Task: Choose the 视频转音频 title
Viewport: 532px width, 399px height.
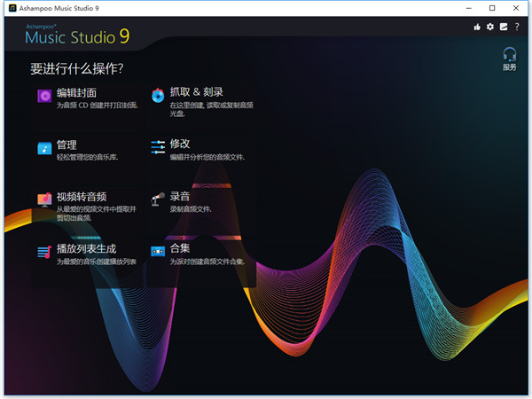Action: pyautogui.click(x=82, y=197)
